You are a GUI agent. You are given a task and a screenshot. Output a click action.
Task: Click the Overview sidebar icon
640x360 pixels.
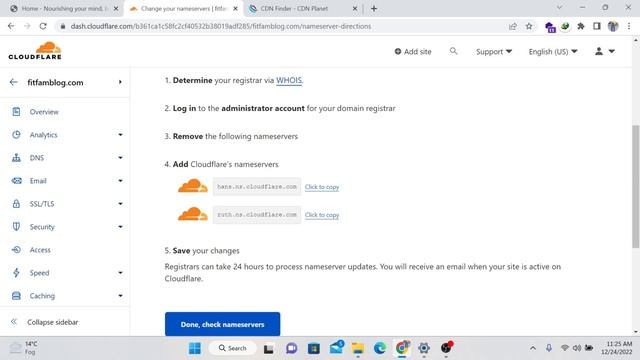click(x=16, y=111)
